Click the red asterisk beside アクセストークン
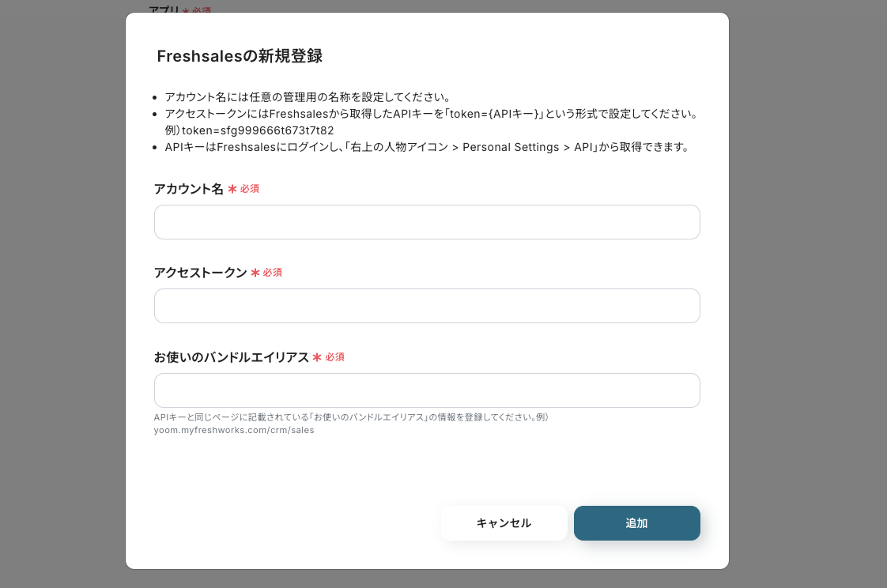The image size is (887, 588). pos(255,273)
